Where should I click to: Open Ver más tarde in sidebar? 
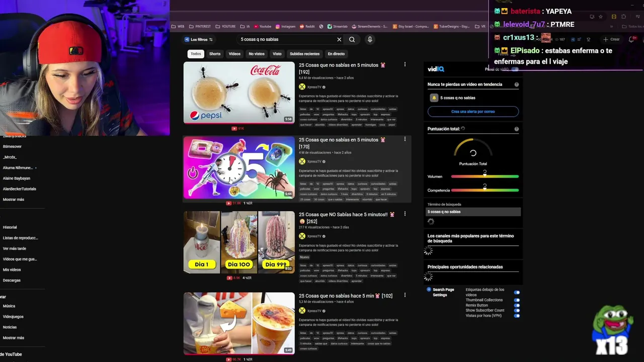point(15,248)
